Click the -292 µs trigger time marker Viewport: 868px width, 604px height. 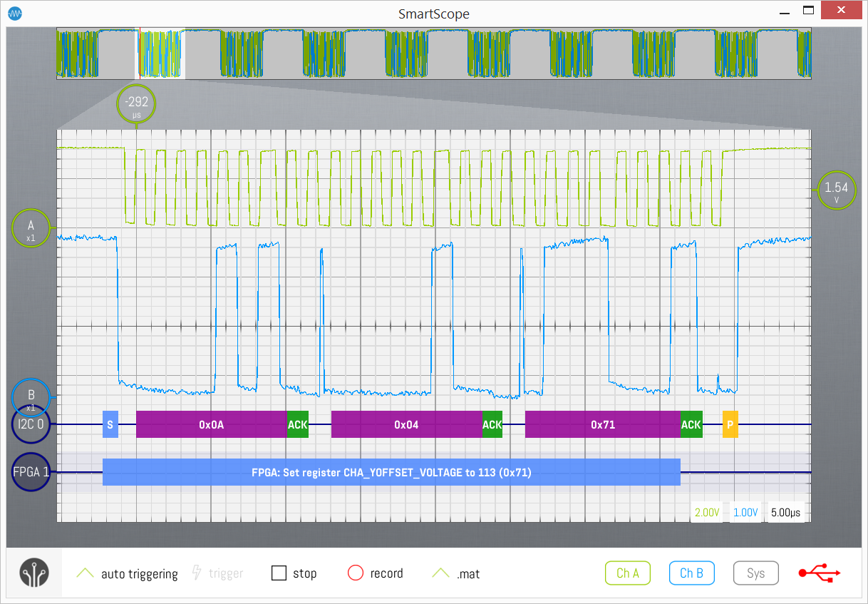click(x=136, y=105)
